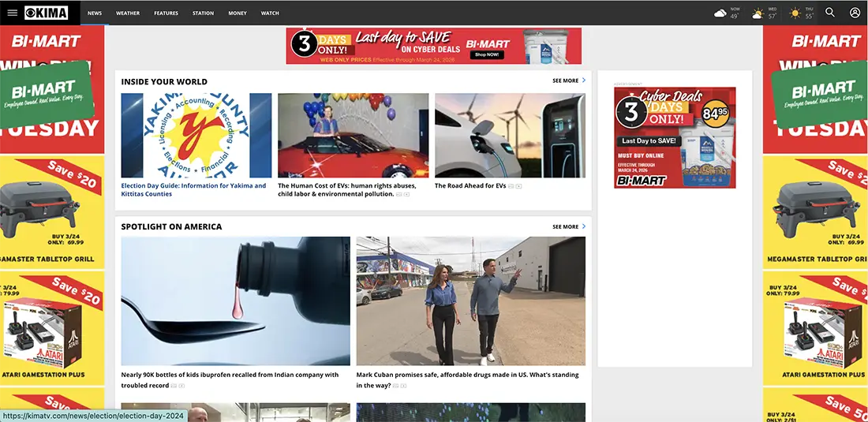
Task: Click Wednesday's partly cloudy forecast icon
Action: (758, 13)
